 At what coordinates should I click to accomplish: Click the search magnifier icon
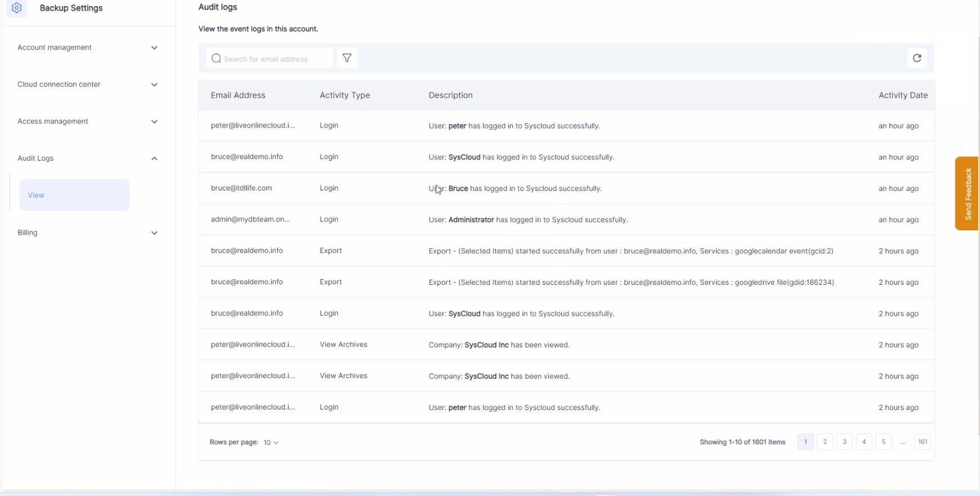tap(216, 58)
